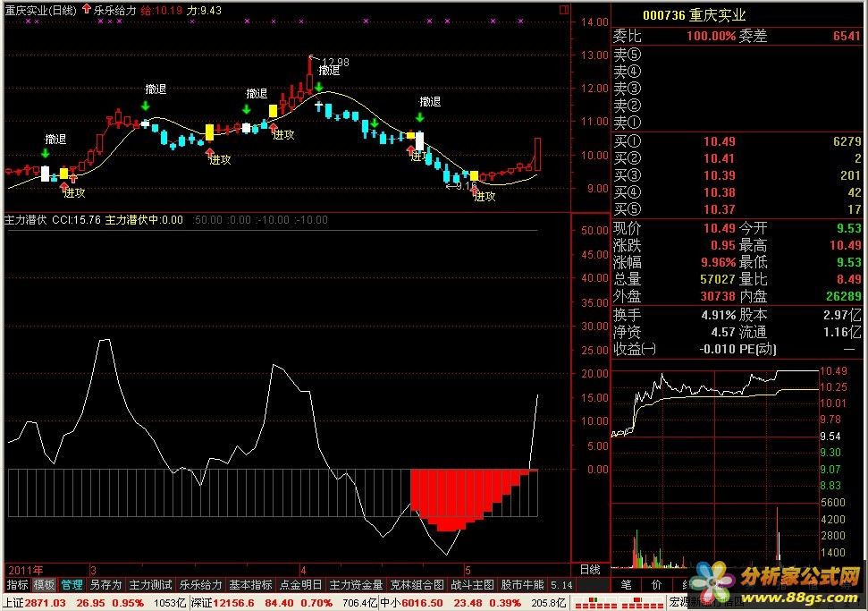868x611 pixels.
Task: Open the 指标 tab
Action: click(17, 585)
